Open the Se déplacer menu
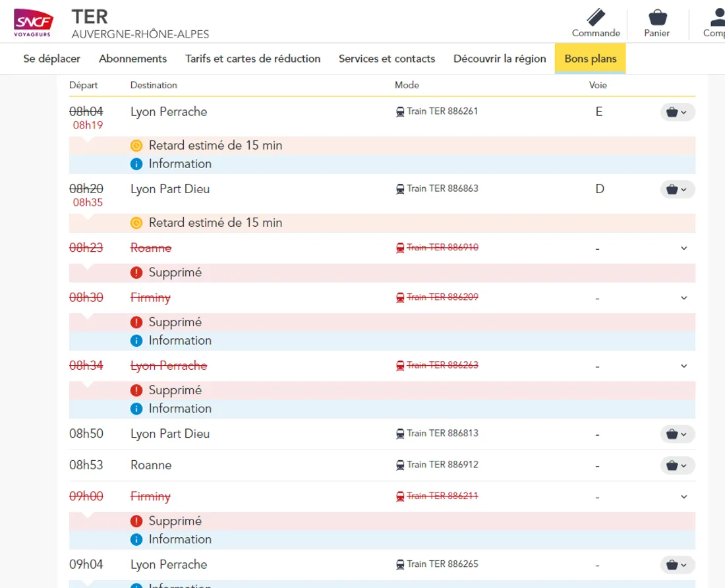The width and height of the screenshot is (725, 588). [x=51, y=59]
